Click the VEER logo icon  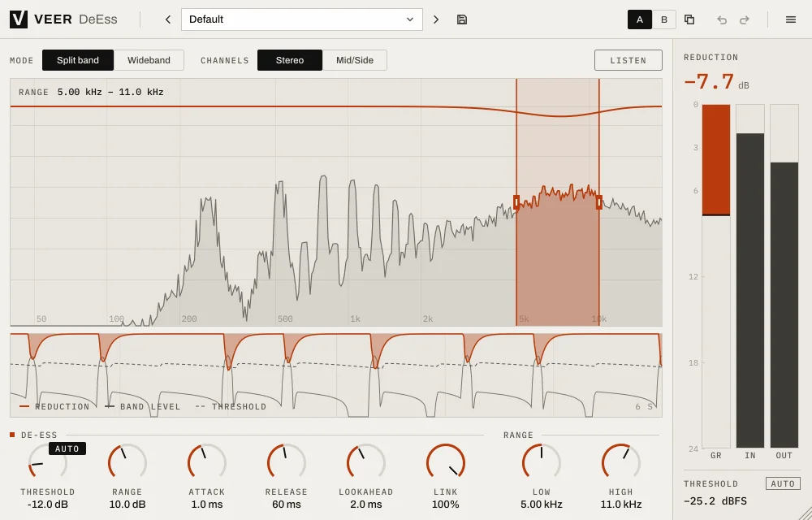pyautogui.click(x=19, y=19)
